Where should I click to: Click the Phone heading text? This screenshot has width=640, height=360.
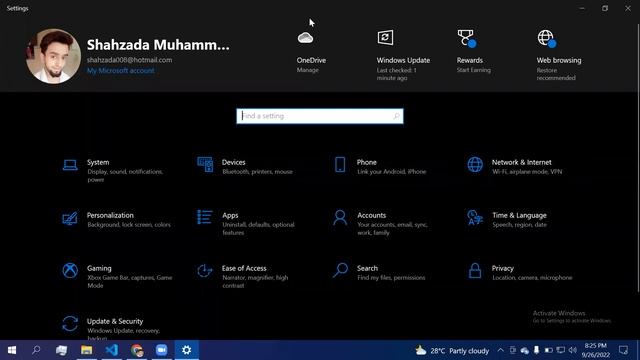[x=367, y=162]
